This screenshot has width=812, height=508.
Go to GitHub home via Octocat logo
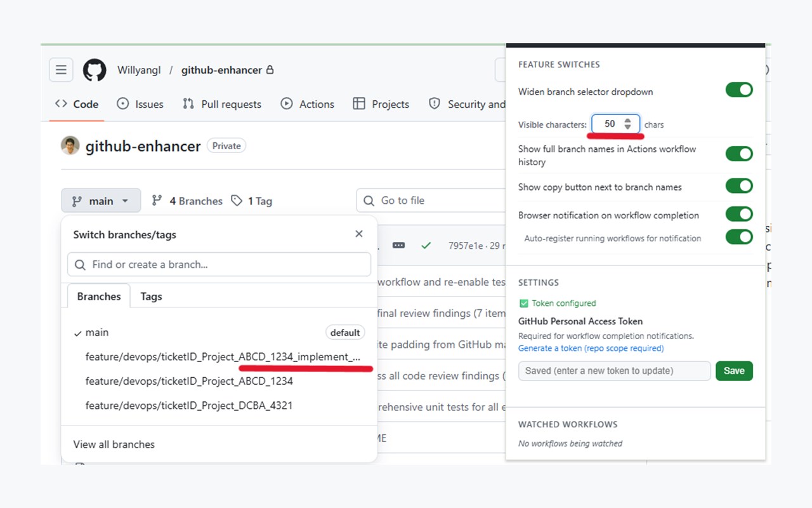pyautogui.click(x=95, y=70)
